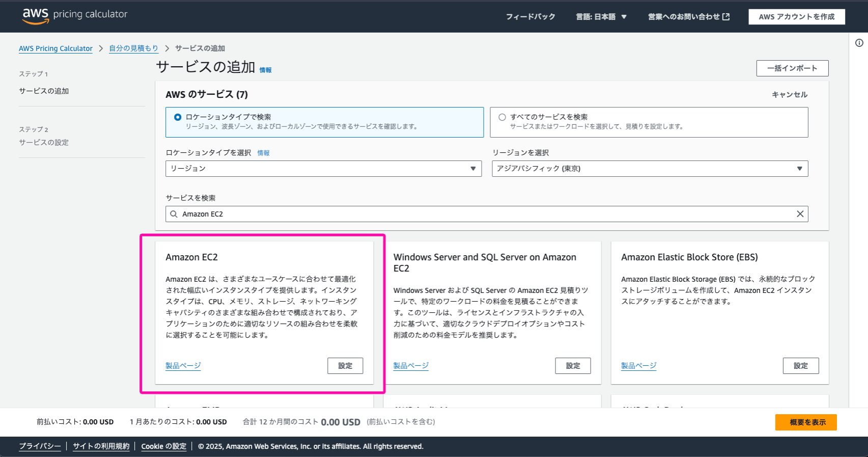Open the プライバシー footer link
Screen dimensions: 868x457
coord(40,446)
